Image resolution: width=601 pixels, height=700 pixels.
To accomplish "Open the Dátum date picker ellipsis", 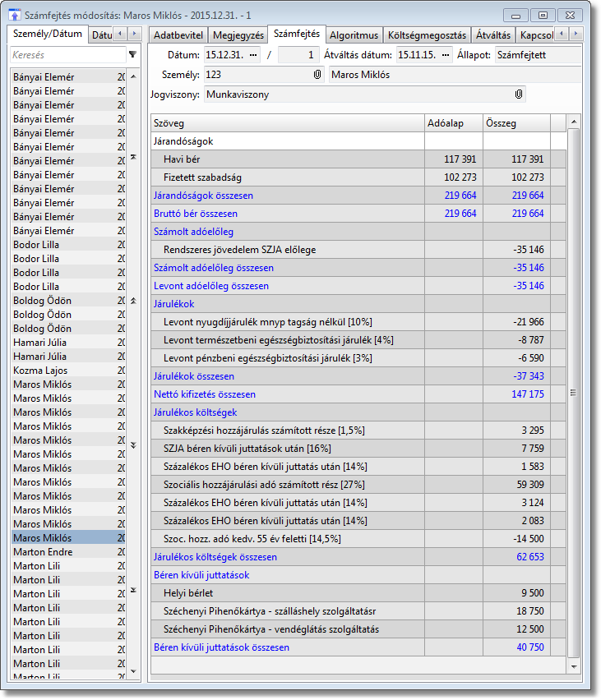I will (x=253, y=55).
